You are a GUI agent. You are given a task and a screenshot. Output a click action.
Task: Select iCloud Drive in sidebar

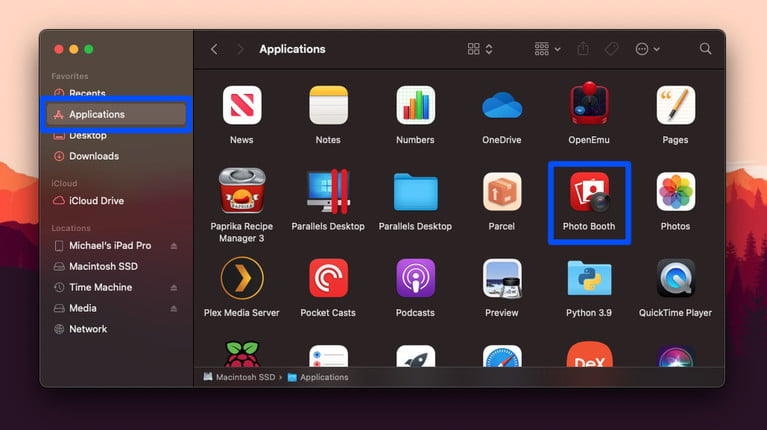point(96,201)
